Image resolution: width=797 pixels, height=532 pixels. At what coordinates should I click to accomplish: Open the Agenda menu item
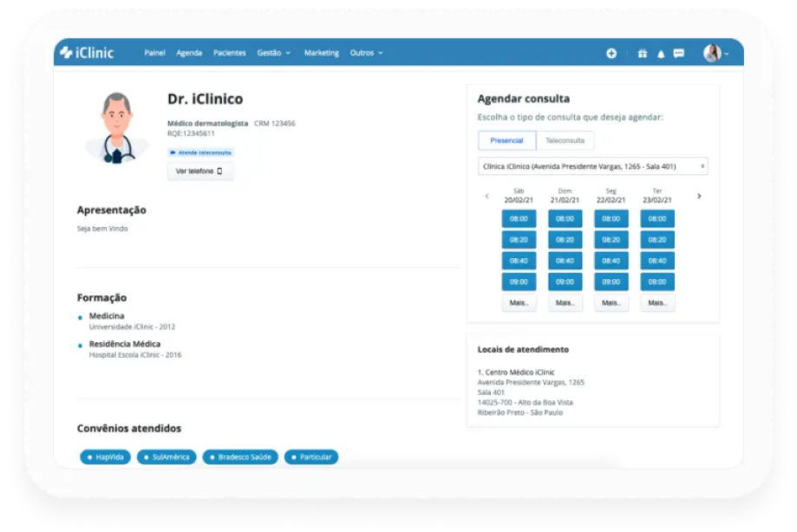[x=189, y=53]
